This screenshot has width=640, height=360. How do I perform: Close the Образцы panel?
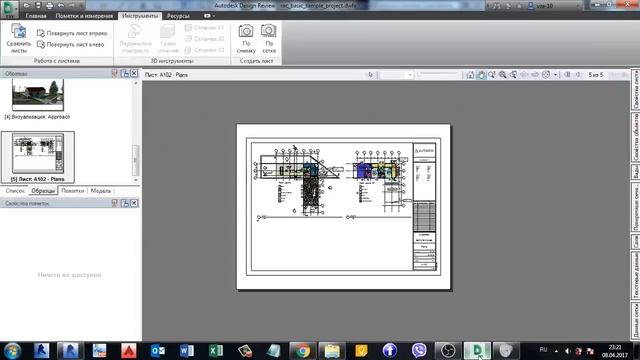134,73
